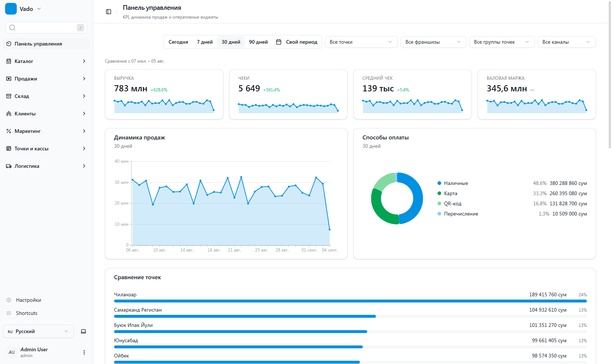
Task: Open the Все франшизы dropdown
Action: coord(433,42)
